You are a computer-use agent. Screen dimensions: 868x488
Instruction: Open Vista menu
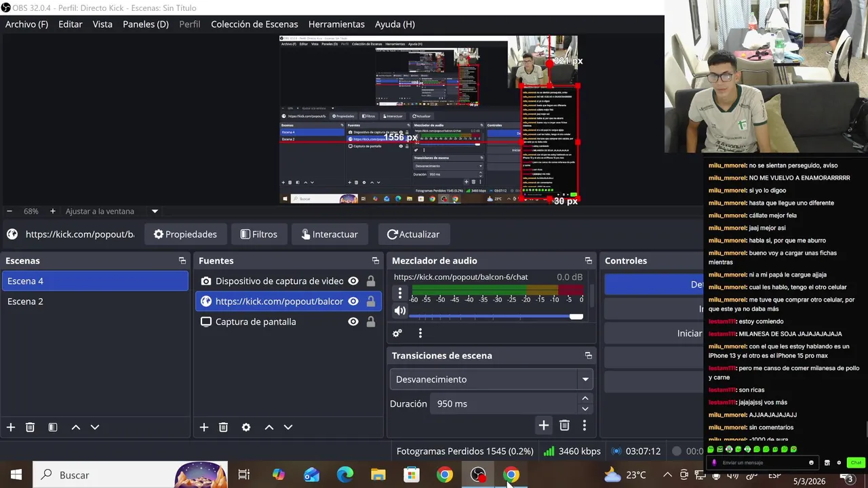102,24
